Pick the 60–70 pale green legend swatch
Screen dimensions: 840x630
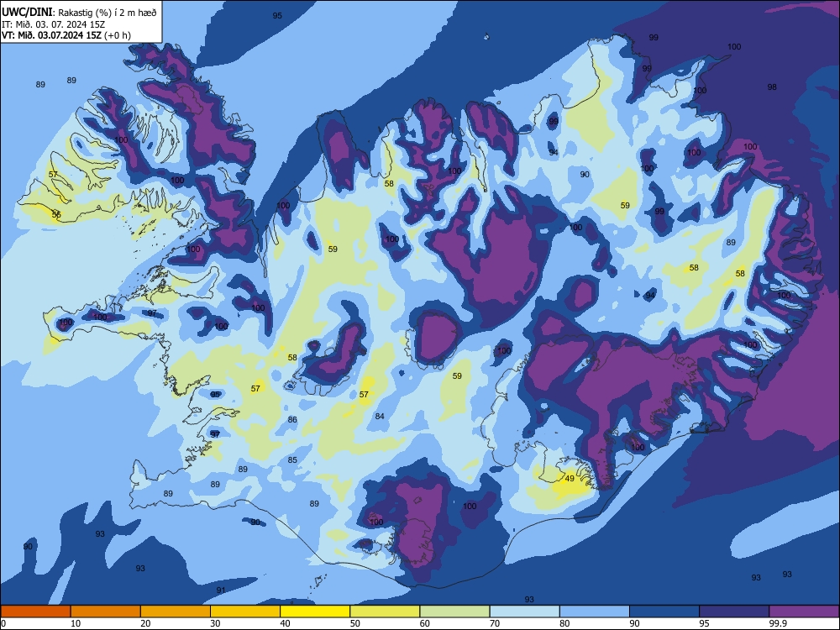[454, 612]
